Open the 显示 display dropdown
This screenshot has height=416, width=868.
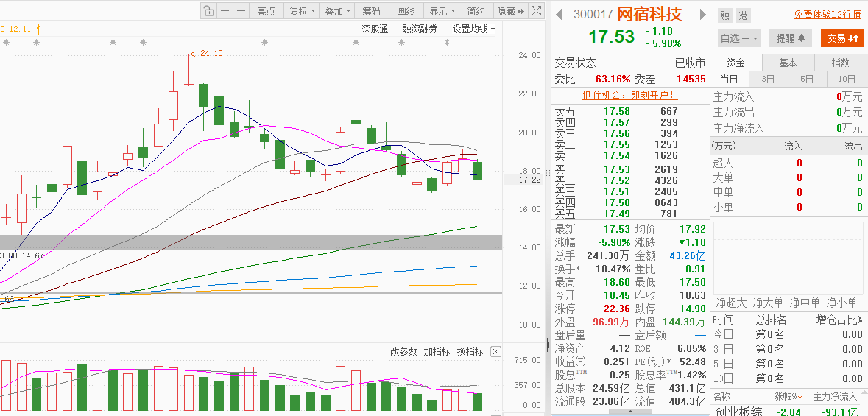tap(442, 10)
